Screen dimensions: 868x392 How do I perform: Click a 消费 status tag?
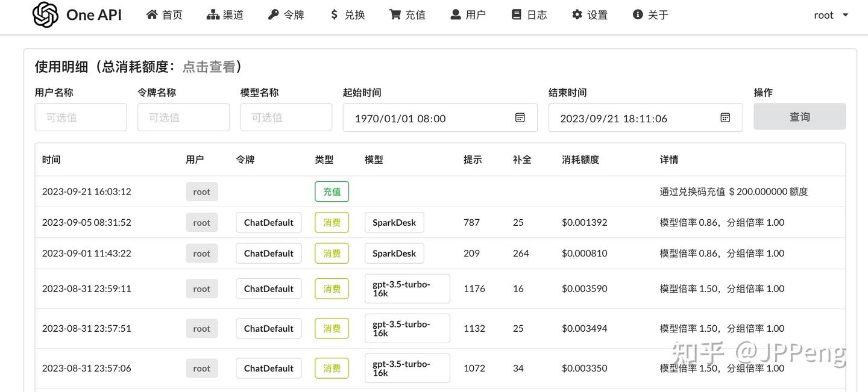click(x=332, y=222)
